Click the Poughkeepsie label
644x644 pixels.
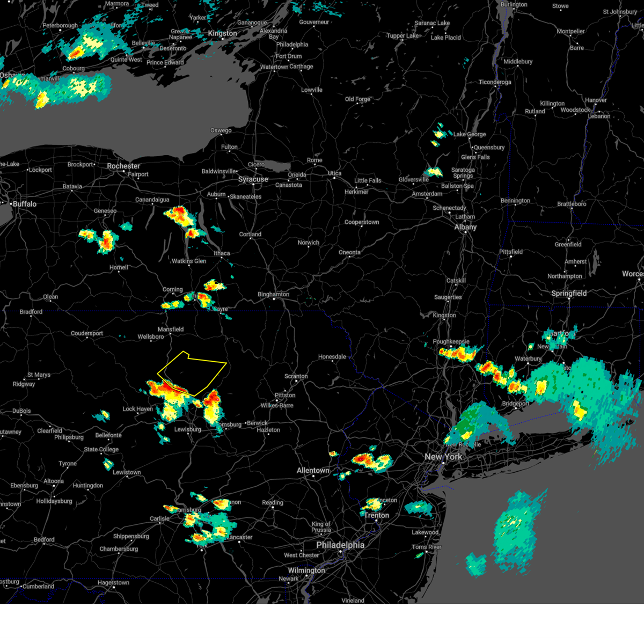[x=451, y=342]
